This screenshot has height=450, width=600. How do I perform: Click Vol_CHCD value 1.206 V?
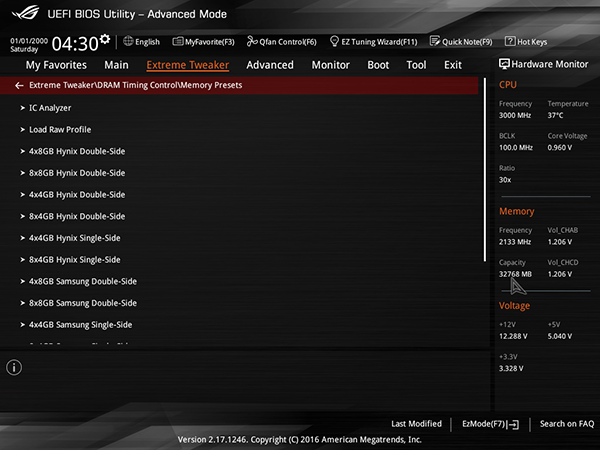pos(559,274)
